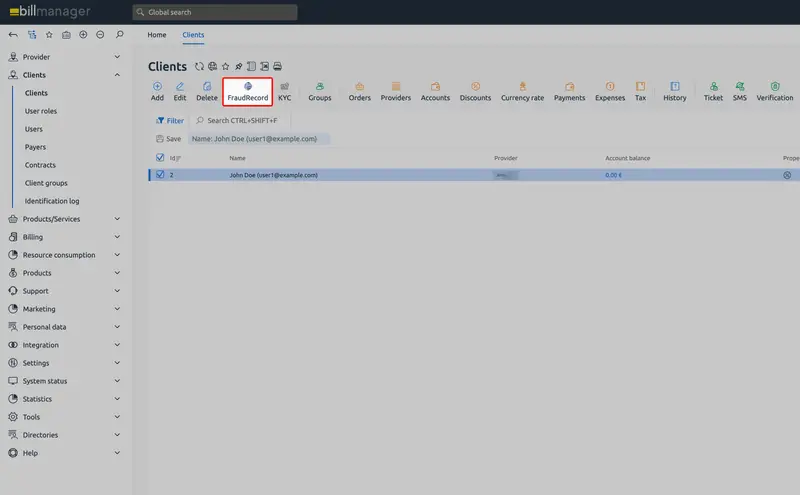Click the 0.00 € account balance link

point(613,175)
